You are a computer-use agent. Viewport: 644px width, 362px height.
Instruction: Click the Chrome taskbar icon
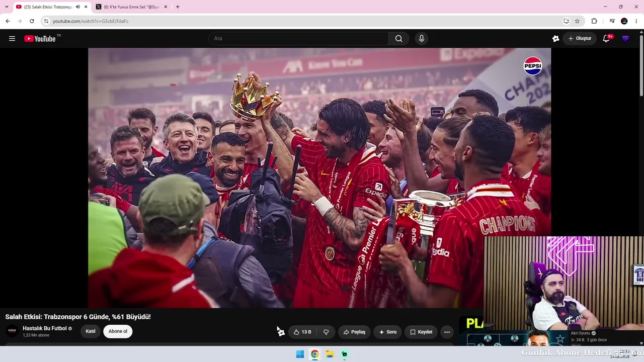pos(314,354)
